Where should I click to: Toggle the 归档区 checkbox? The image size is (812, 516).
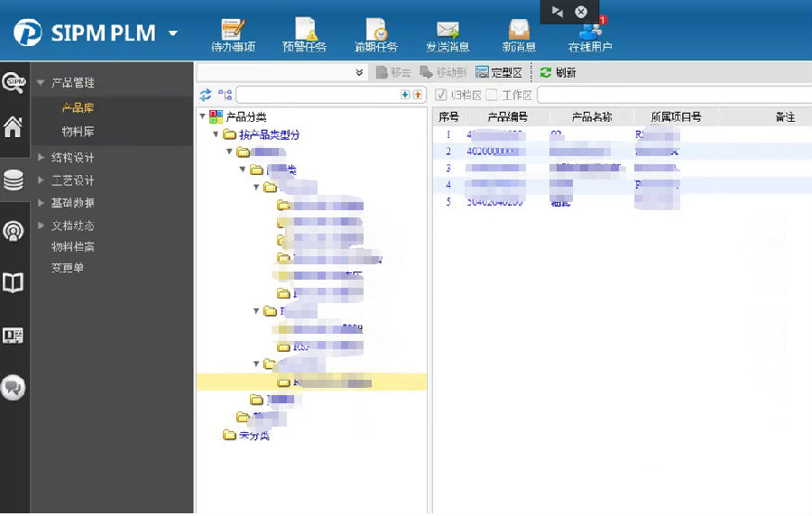(441, 95)
